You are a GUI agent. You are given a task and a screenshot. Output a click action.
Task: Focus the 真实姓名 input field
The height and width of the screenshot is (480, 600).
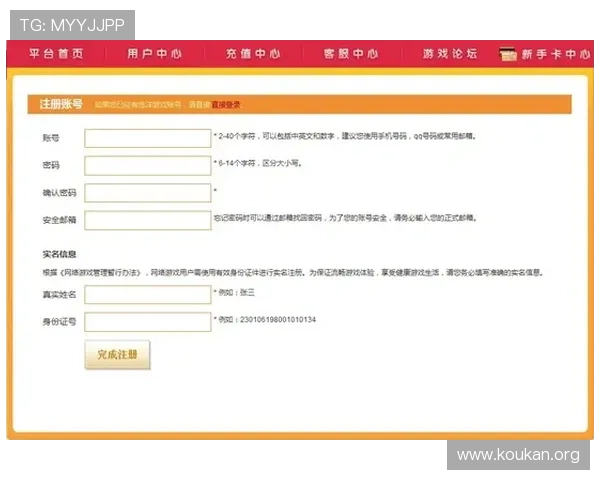[x=148, y=294]
